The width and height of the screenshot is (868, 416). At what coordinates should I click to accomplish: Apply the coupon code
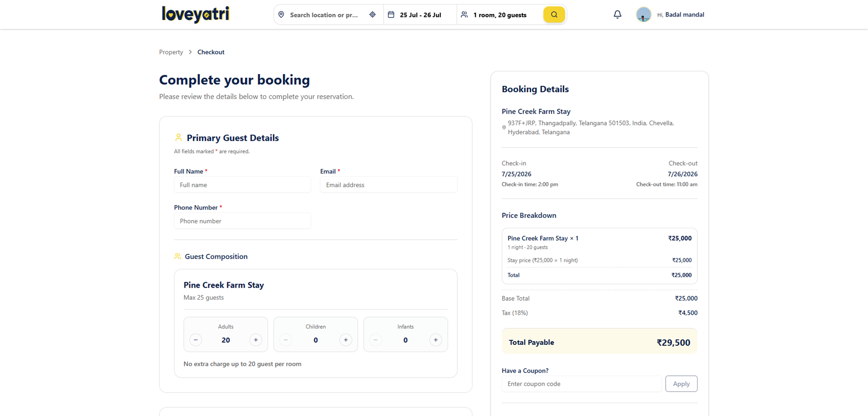(x=681, y=384)
